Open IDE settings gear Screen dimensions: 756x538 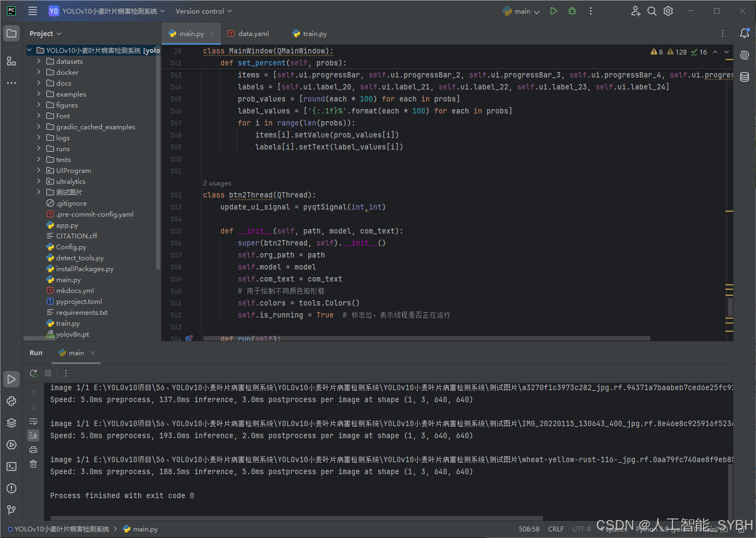click(x=668, y=11)
